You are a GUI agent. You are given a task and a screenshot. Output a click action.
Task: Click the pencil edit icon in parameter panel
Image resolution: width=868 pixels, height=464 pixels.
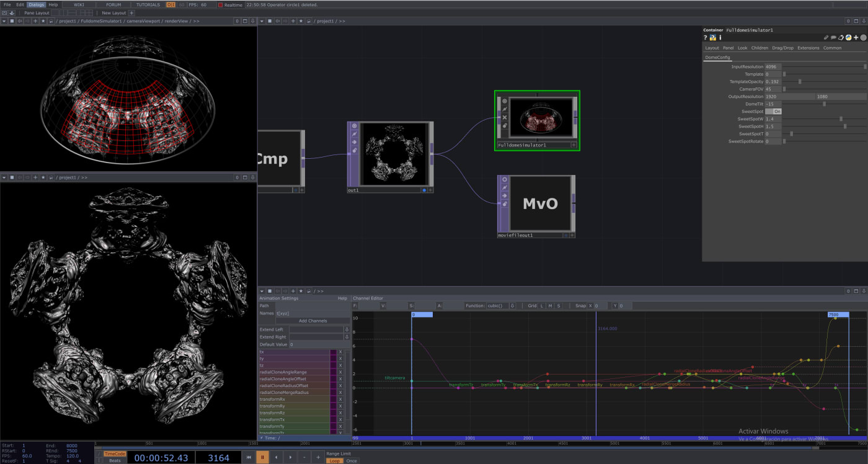(826, 38)
